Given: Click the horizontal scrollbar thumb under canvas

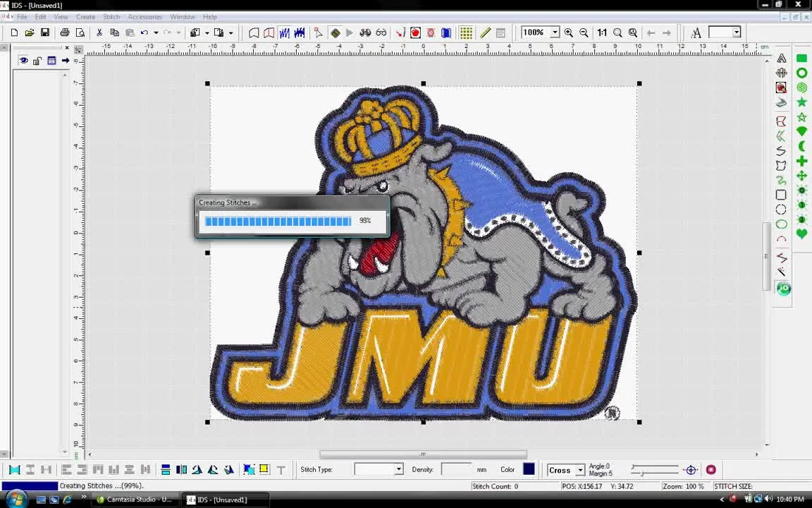Looking at the screenshot, I should 423,454.
